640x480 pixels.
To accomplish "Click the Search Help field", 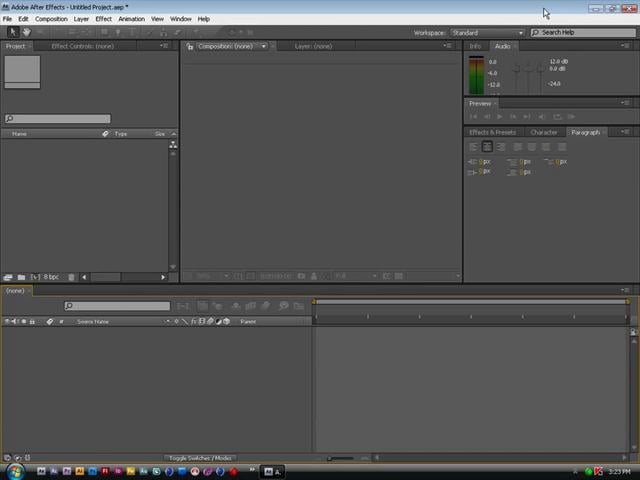I will click(x=583, y=33).
